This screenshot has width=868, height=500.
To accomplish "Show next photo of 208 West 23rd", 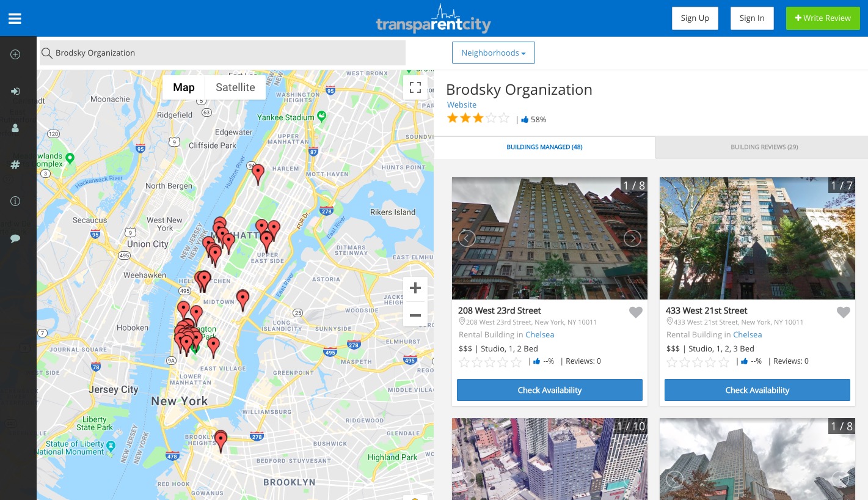I will (x=633, y=238).
